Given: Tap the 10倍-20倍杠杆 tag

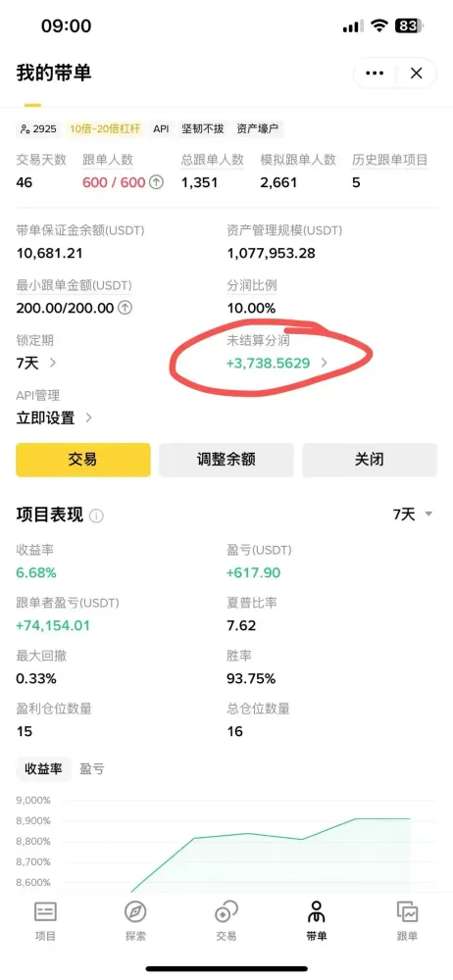Looking at the screenshot, I should (105, 128).
